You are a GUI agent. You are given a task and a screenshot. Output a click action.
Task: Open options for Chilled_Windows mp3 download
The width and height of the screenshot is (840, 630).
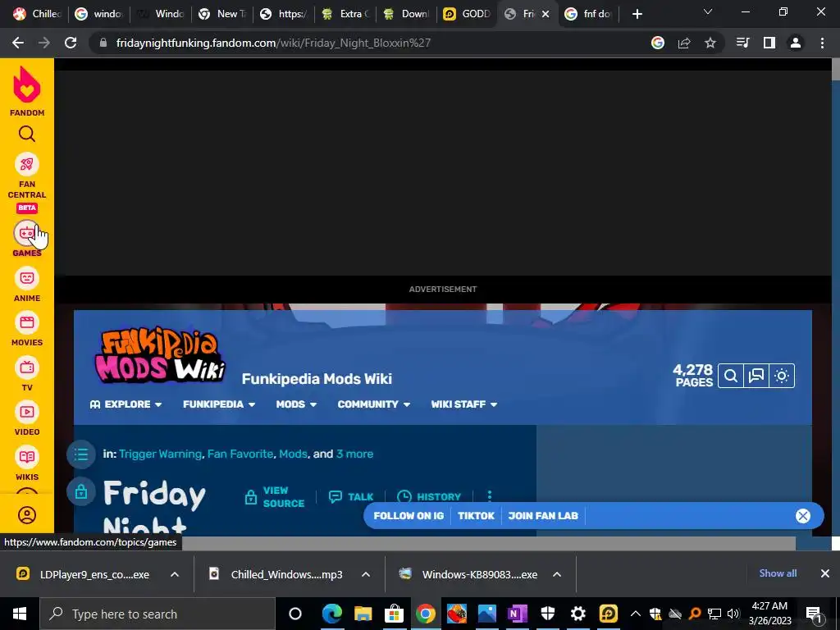[x=366, y=574]
